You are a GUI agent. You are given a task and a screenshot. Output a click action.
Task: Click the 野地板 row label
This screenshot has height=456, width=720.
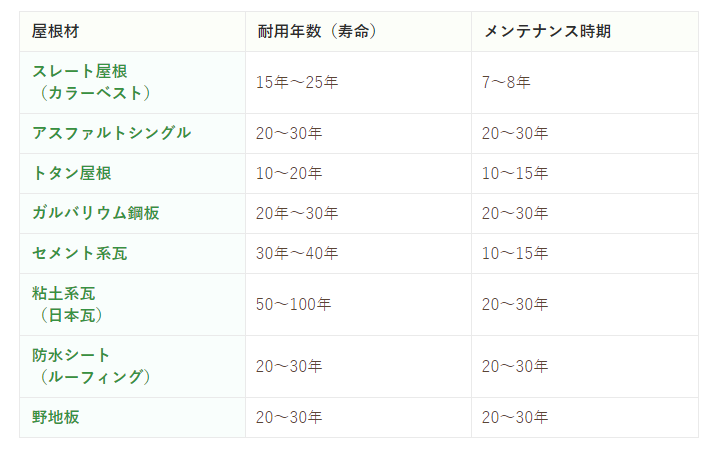click(x=55, y=417)
